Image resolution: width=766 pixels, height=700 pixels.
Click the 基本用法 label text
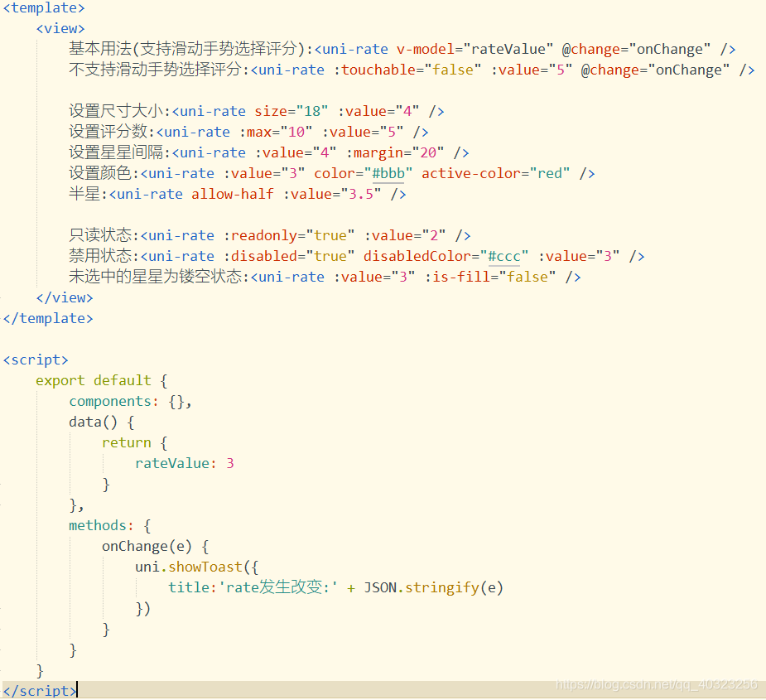(x=100, y=49)
